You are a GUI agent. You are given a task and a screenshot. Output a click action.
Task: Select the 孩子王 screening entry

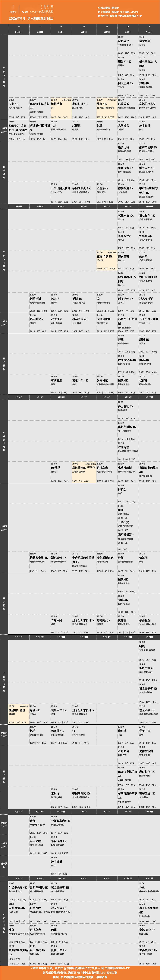coord(61,302)
